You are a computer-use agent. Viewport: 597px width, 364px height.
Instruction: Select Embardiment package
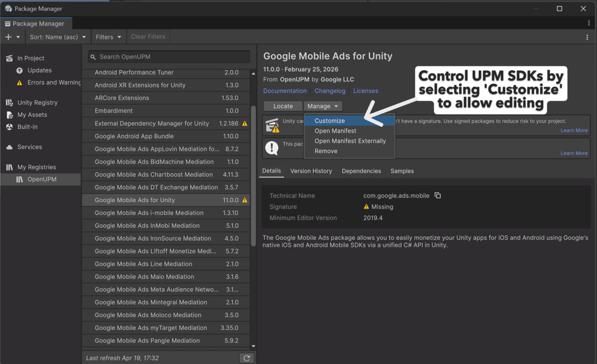166,111
